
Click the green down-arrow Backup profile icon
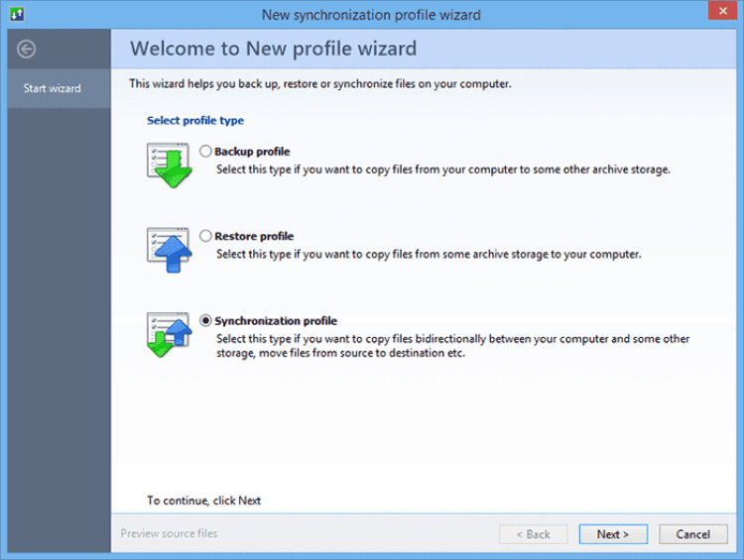170,166
